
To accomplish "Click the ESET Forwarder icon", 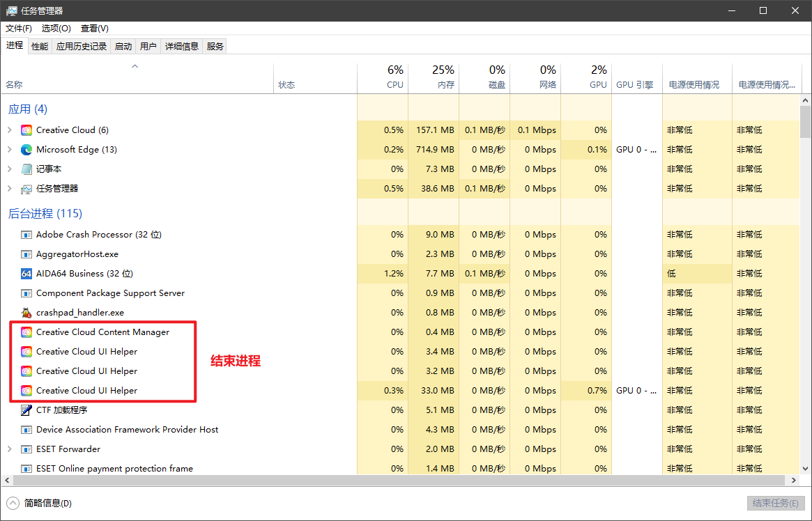I will point(26,449).
